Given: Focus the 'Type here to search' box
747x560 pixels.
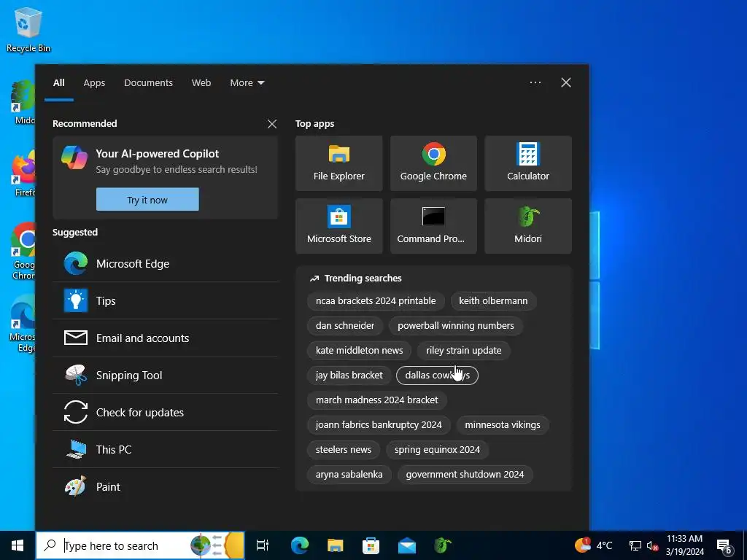Looking at the screenshot, I should tap(140, 545).
